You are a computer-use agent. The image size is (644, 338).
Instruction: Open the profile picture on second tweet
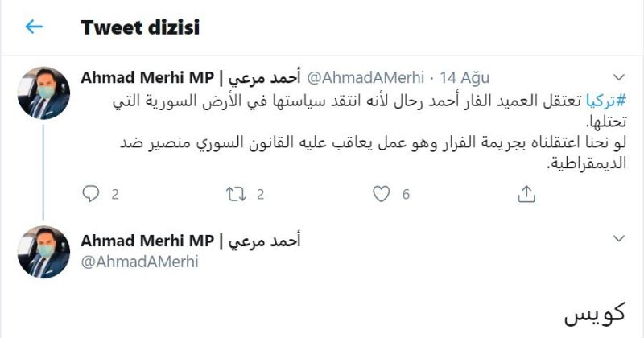[x=43, y=253]
